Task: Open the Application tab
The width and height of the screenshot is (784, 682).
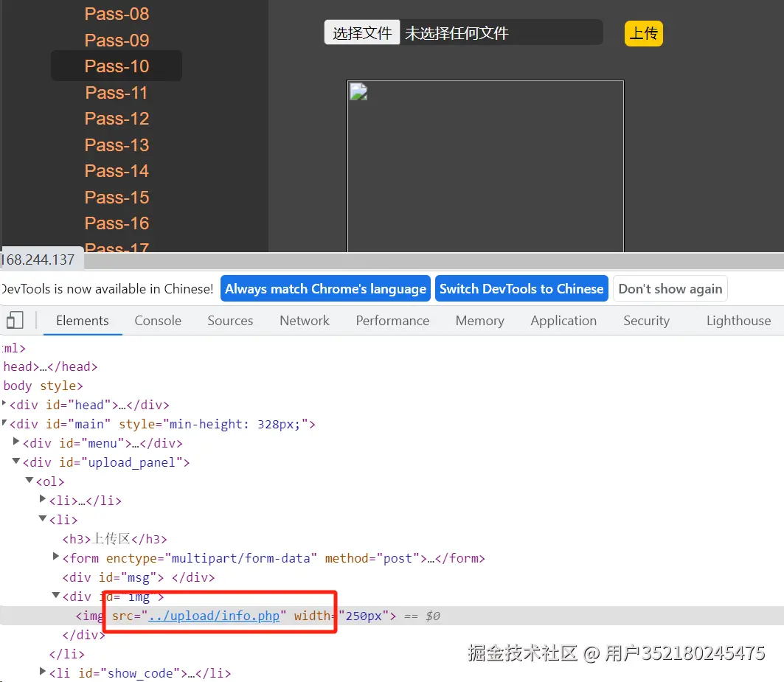Action: 563,321
